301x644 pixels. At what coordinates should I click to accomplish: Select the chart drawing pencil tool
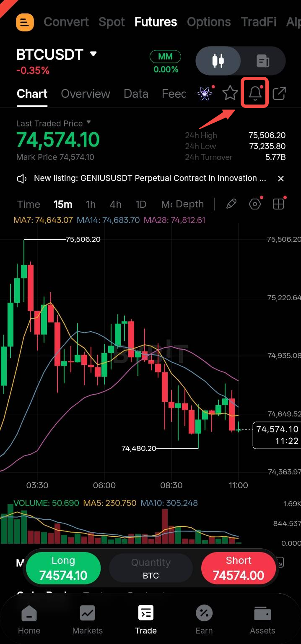pyautogui.click(x=231, y=204)
